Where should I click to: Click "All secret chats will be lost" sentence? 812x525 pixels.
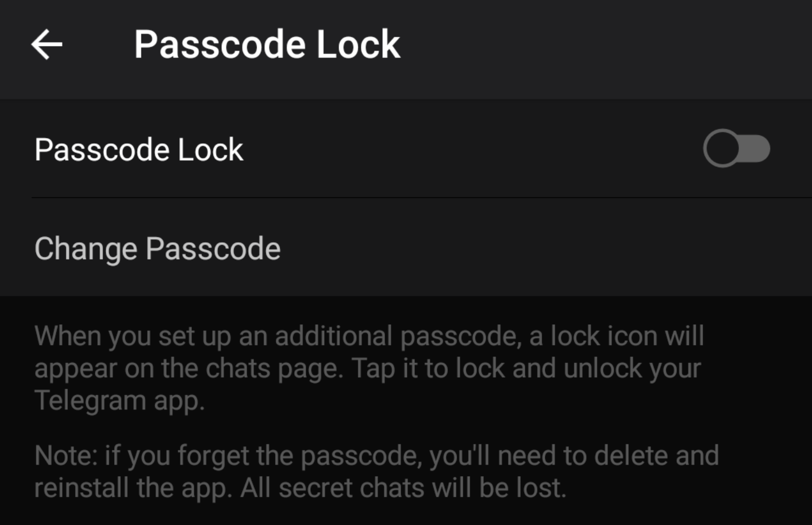(403, 488)
